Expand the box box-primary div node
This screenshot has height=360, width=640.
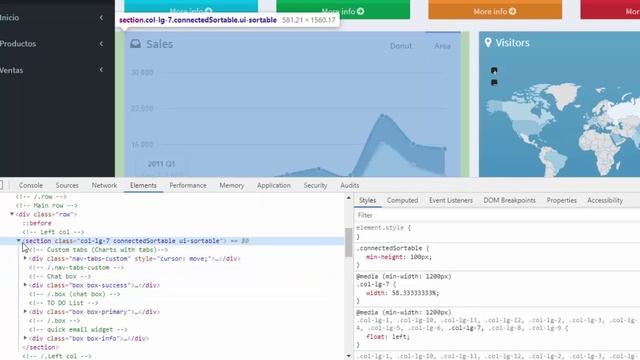25,311
